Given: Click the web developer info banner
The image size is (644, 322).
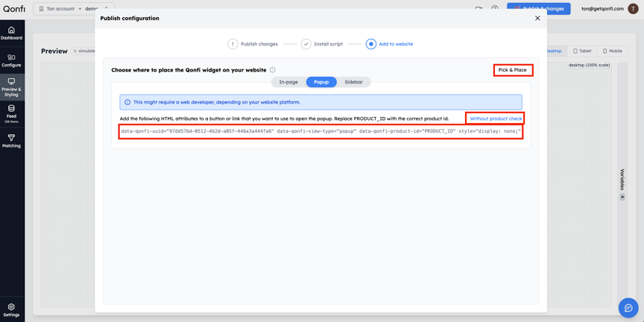Looking at the screenshot, I should [x=321, y=102].
